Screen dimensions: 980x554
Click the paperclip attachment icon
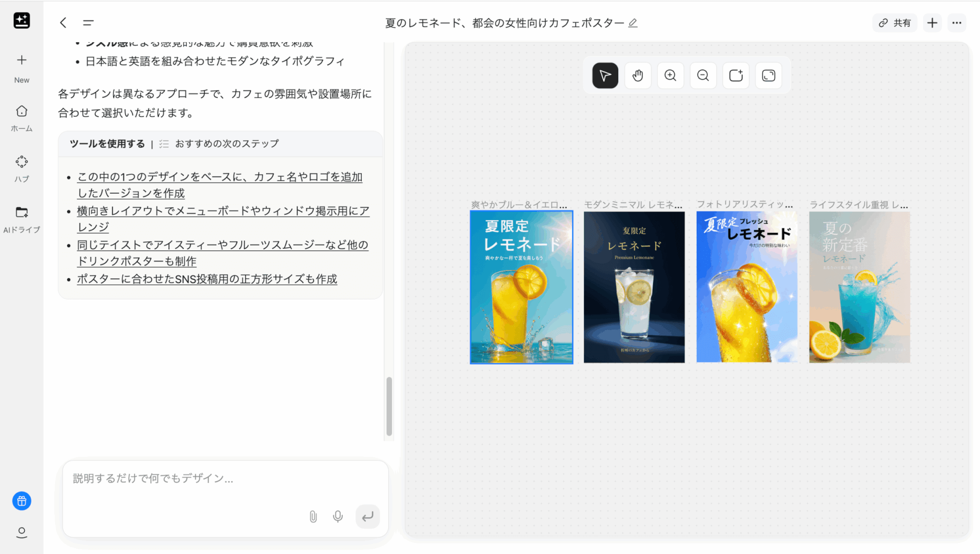(x=313, y=517)
